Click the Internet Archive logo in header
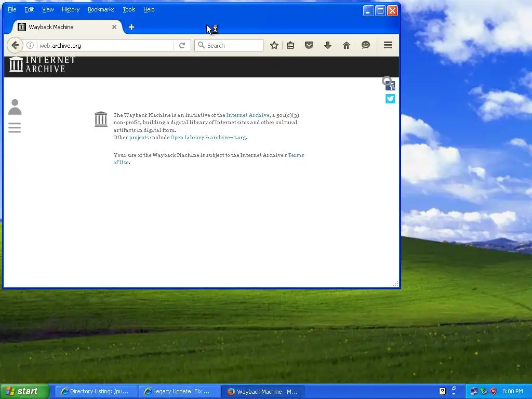This screenshot has width=532, height=399. (x=43, y=64)
